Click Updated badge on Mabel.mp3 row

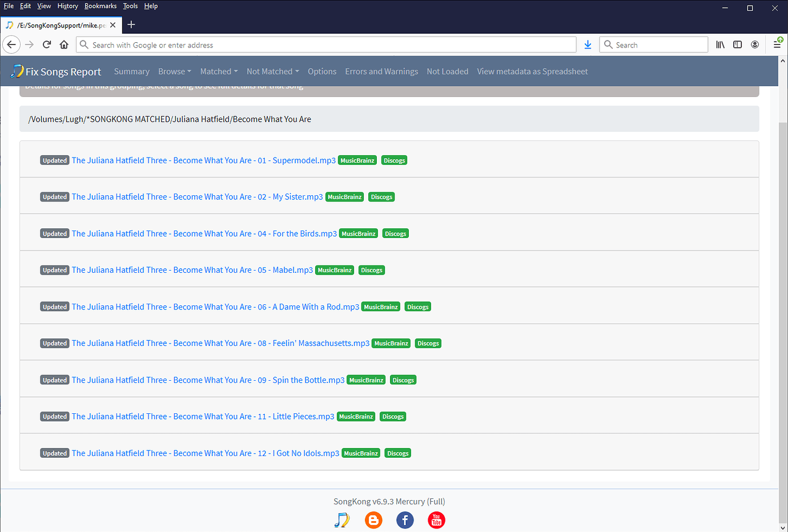point(55,270)
